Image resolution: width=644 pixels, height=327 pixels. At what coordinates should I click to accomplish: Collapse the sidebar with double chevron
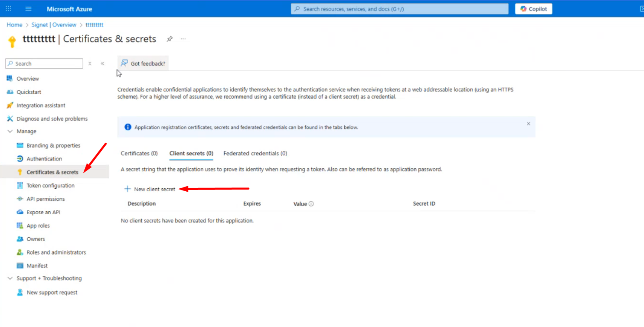tap(102, 63)
